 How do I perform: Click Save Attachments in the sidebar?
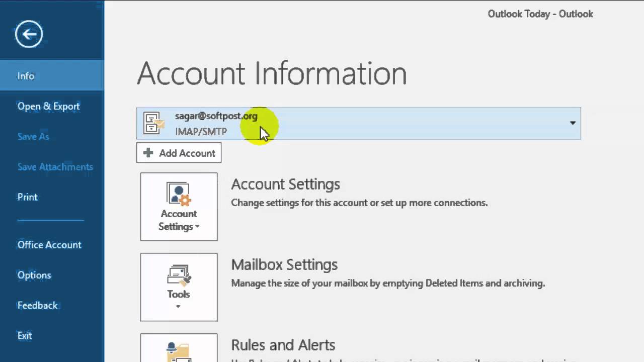pos(55,166)
